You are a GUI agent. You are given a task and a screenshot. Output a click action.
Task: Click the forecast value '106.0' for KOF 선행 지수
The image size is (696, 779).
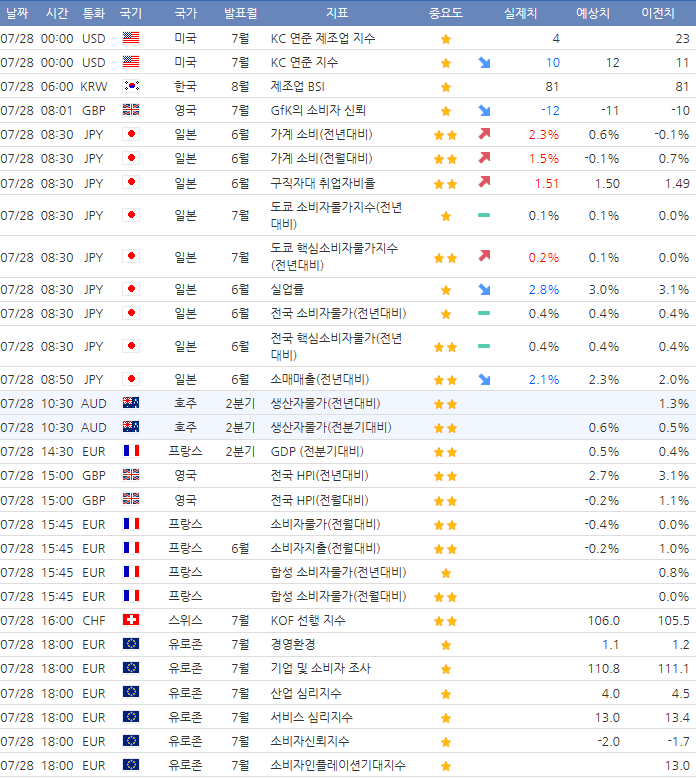click(604, 621)
